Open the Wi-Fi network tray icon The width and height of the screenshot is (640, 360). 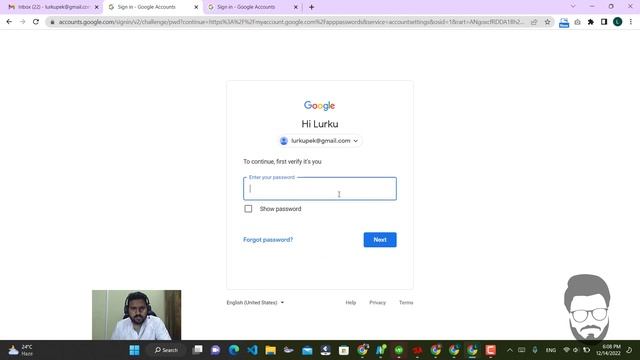pos(566,350)
